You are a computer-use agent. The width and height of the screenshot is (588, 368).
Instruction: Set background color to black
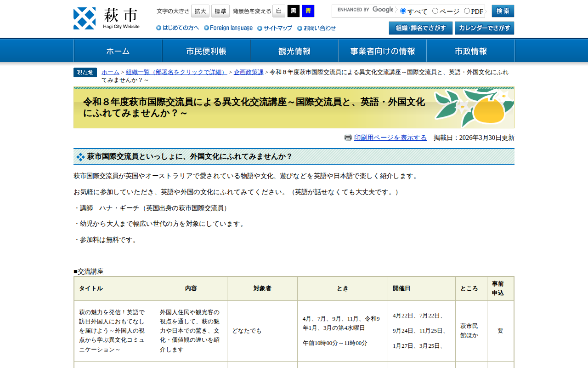pos(294,11)
